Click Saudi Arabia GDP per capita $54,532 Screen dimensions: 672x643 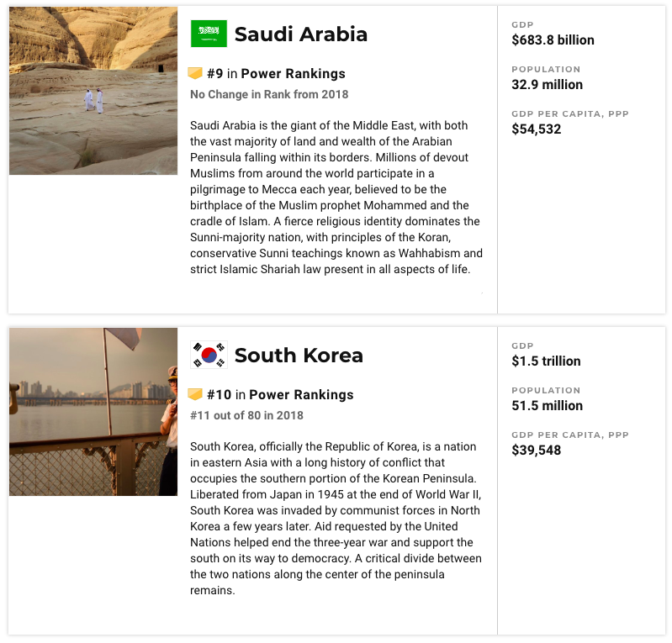click(536, 129)
